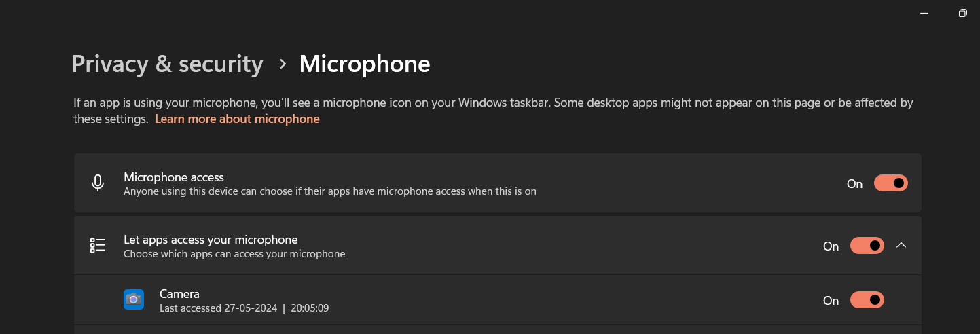Click the microphone icon beside Microphone access
The width and height of the screenshot is (980, 334).
point(98,183)
